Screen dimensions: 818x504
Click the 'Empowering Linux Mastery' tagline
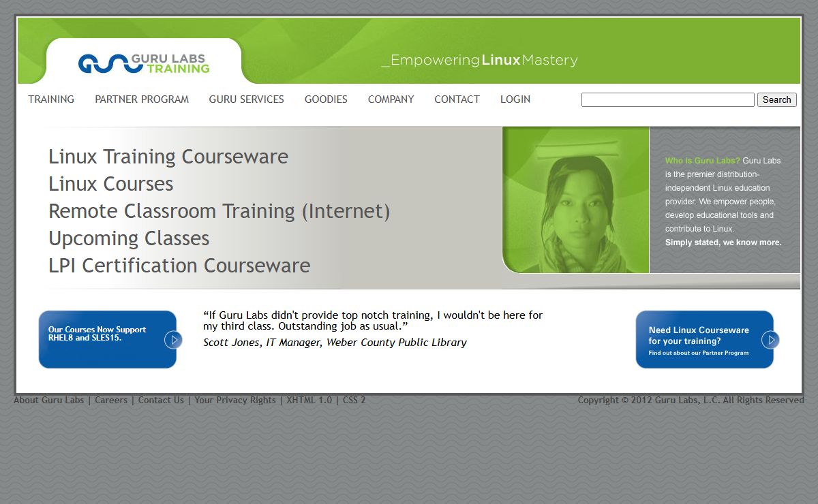click(x=479, y=61)
